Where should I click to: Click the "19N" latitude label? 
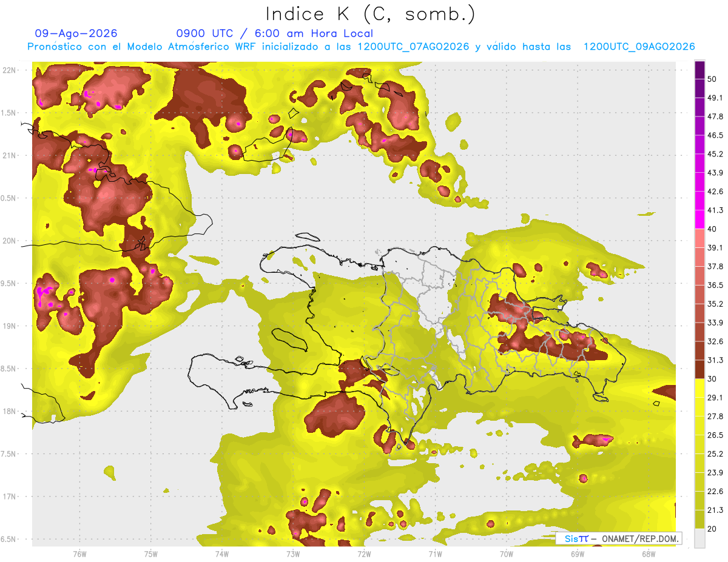point(9,326)
